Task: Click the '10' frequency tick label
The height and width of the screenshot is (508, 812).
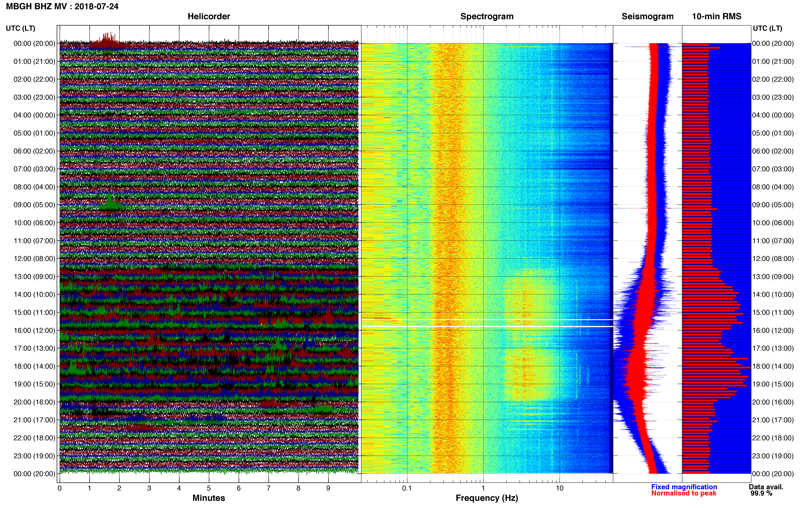Action: [x=559, y=488]
